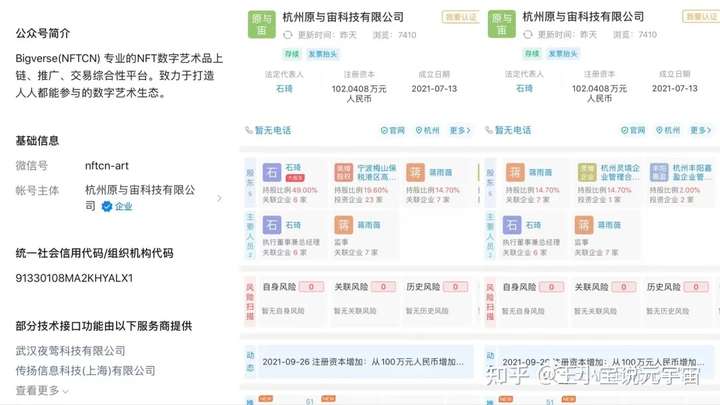Select credit code 91330108MA2KHYALX1
The image size is (720, 405).
(74, 278)
